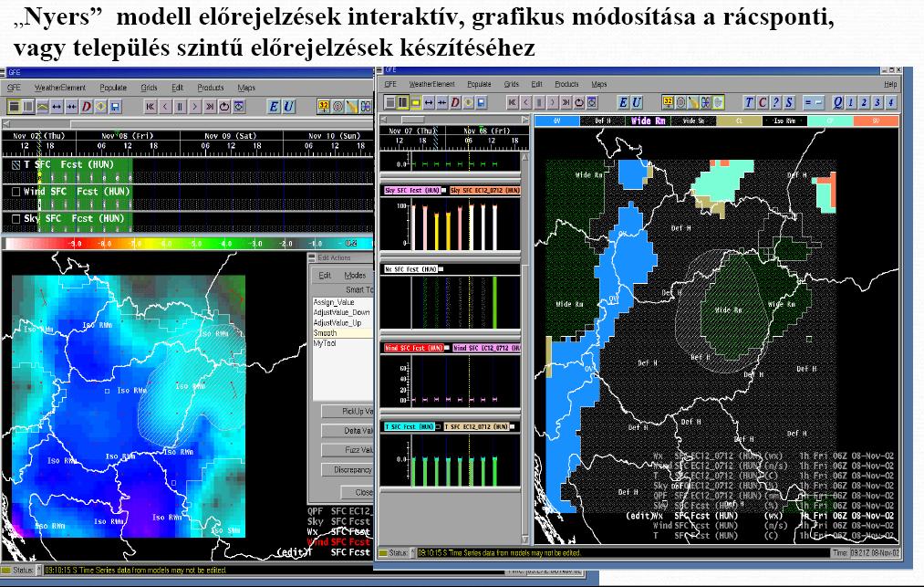Select Smooth smart tool in list
Viewport: 924px width, 587px height.
pyautogui.click(x=342, y=332)
